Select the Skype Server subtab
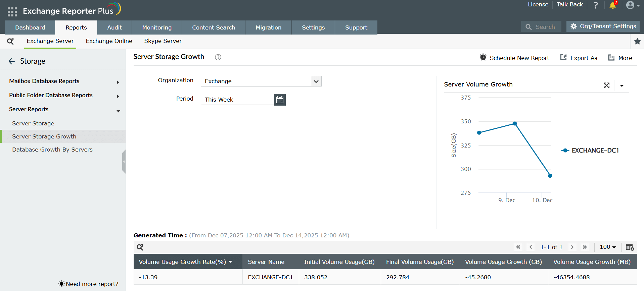The width and height of the screenshot is (644, 291). (x=163, y=41)
